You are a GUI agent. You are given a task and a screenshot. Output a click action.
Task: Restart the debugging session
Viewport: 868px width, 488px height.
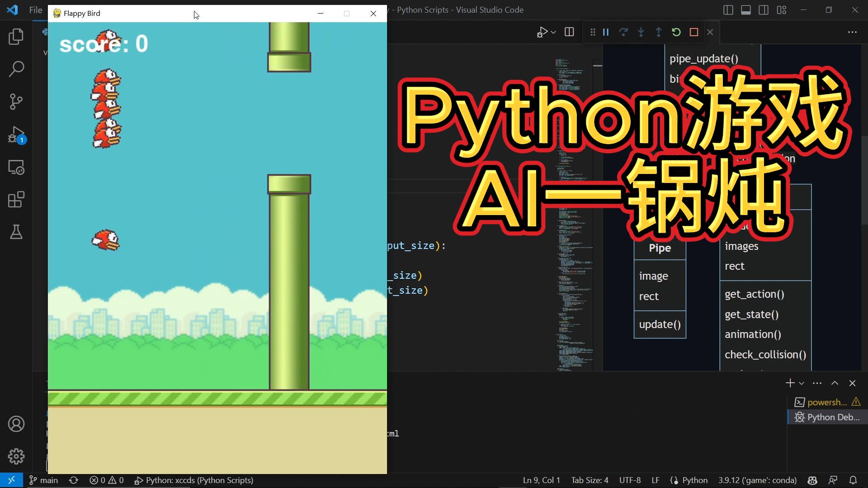[x=676, y=32]
